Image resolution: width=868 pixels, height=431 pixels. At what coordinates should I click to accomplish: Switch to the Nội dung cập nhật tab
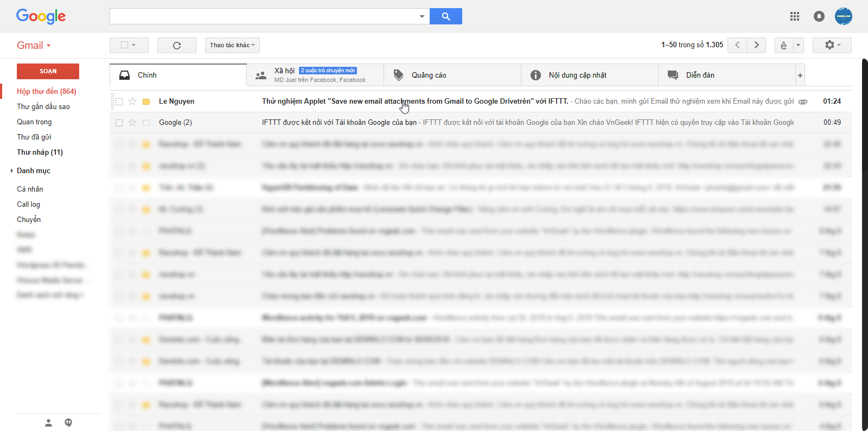[x=590, y=75]
